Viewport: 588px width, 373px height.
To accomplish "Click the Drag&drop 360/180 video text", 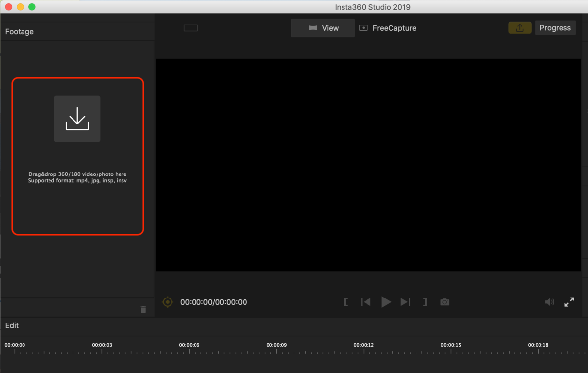I will pyautogui.click(x=77, y=174).
